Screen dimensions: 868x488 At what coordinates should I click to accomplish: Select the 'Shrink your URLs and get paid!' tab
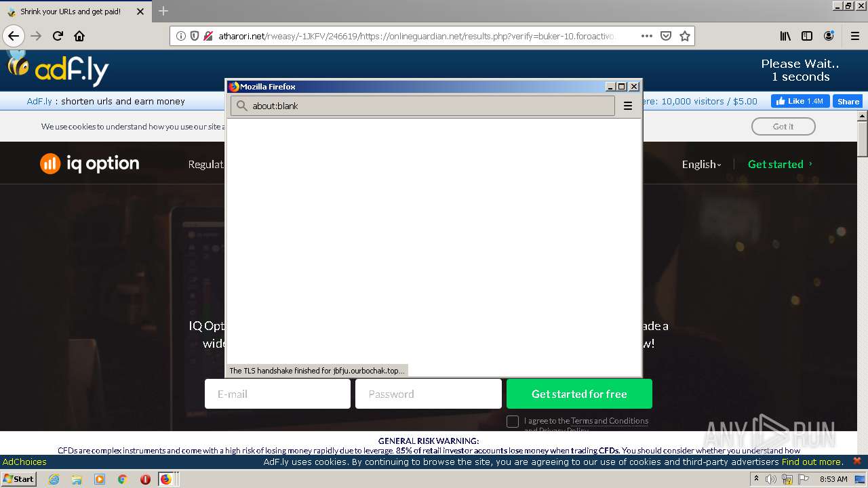pyautogui.click(x=76, y=12)
